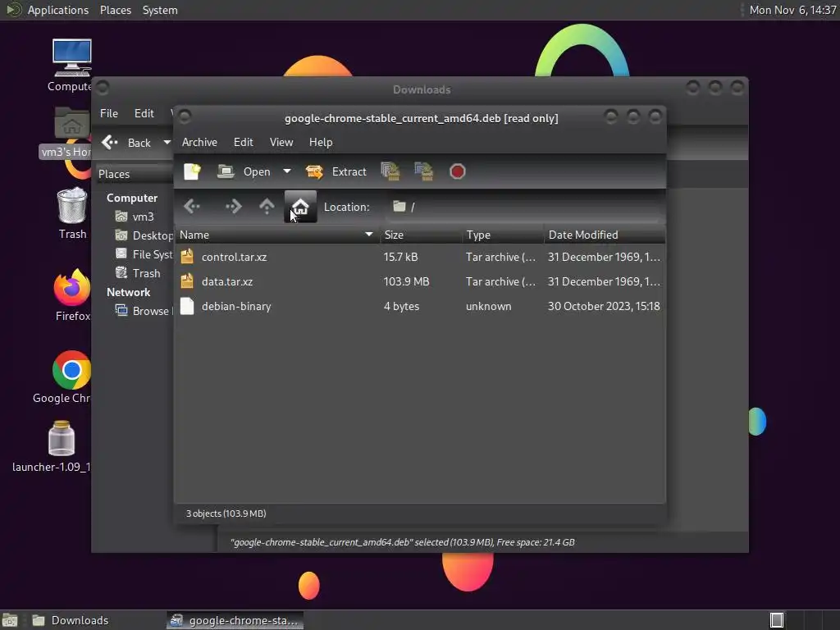840x630 pixels.
Task: Select File System in the Downloads sidebar
Action: coord(144,254)
